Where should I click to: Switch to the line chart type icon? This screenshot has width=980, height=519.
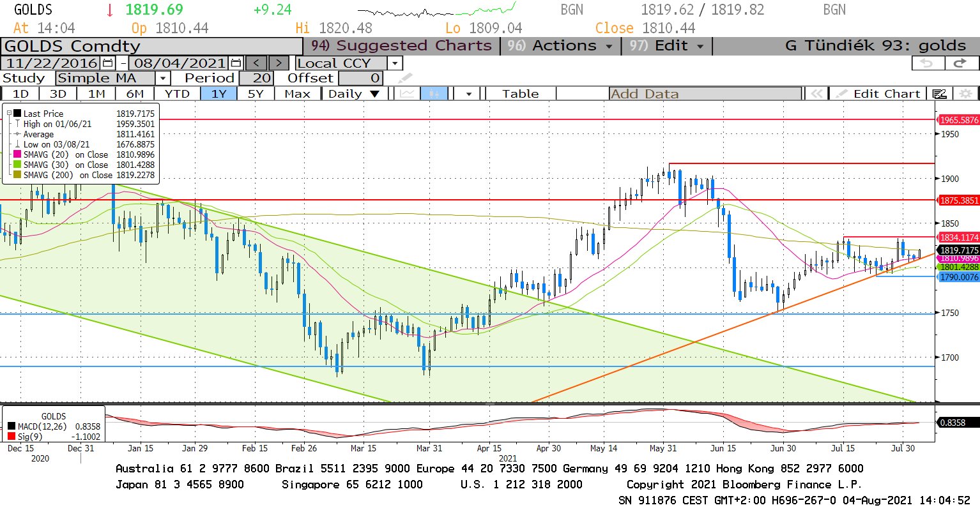pyautogui.click(x=406, y=94)
